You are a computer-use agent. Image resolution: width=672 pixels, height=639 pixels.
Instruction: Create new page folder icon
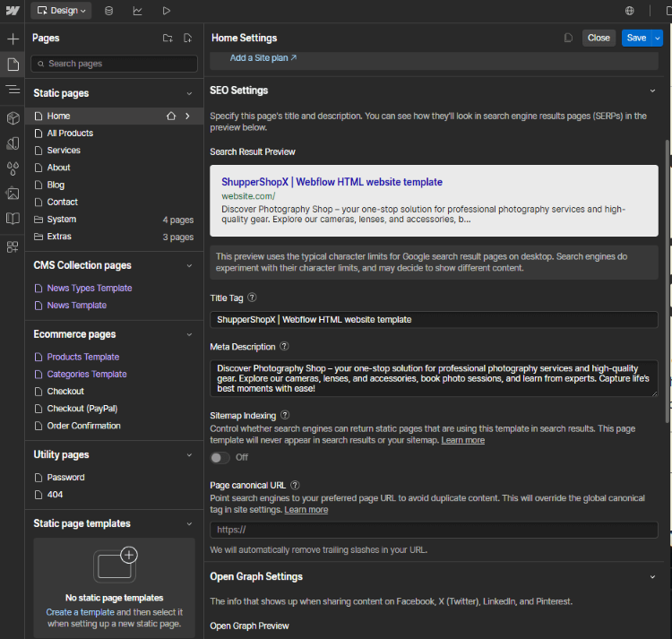[168, 39]
